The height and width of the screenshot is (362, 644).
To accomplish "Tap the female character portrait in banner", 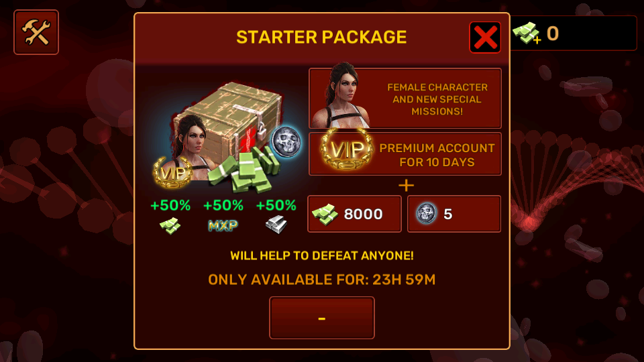I will [340, 96].
